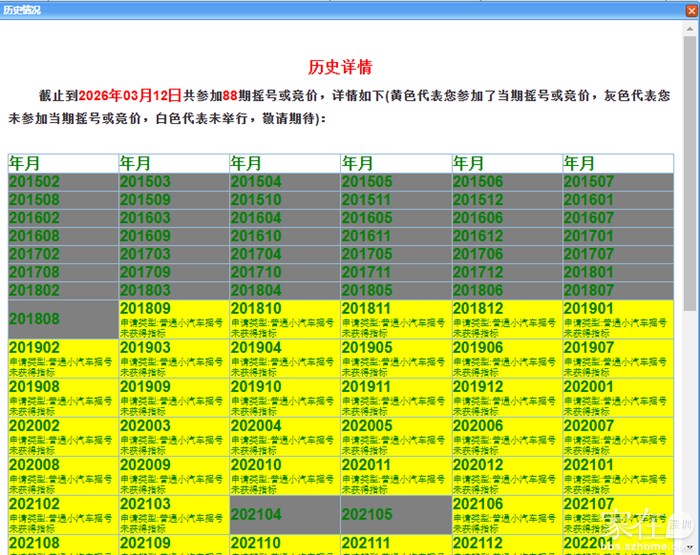Viewport: 700px width, 555px height.
Task: Click the 202006 yellow period cell
Action: click(x=506, y=436)
